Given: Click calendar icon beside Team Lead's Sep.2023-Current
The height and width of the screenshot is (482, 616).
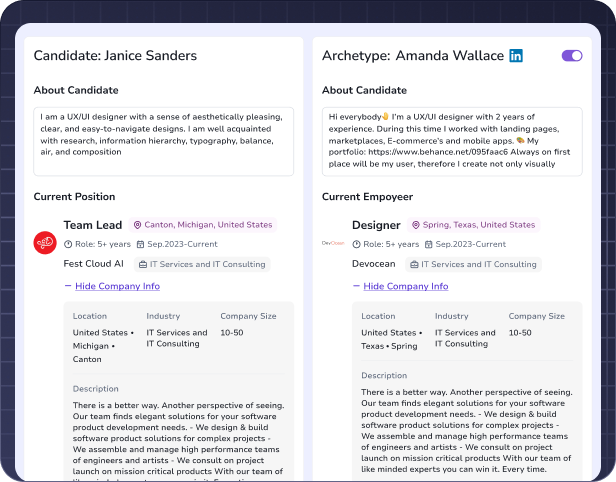Looking at the screenshot, I should pyautogui.click(x=140, y=244).
